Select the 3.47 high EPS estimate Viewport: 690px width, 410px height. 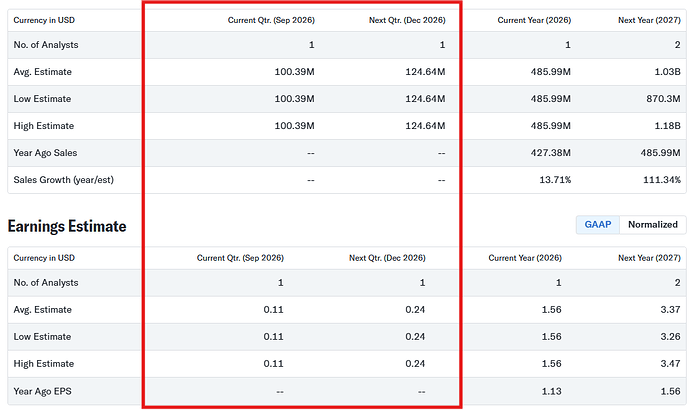[x=670, y=364]
